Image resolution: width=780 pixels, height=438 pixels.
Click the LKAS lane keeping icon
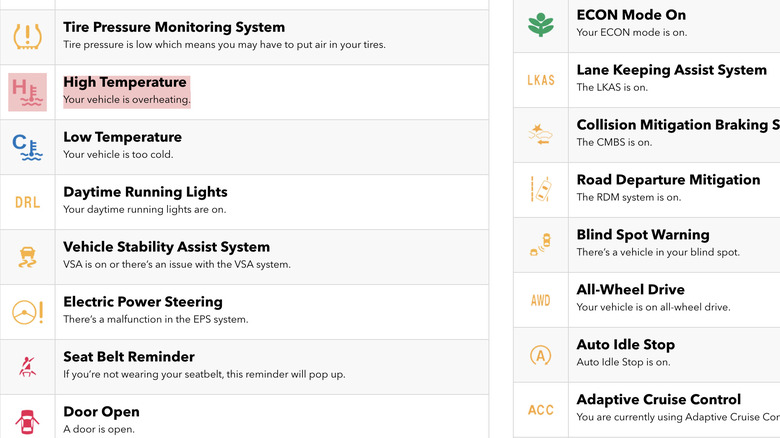coord(540,80)
